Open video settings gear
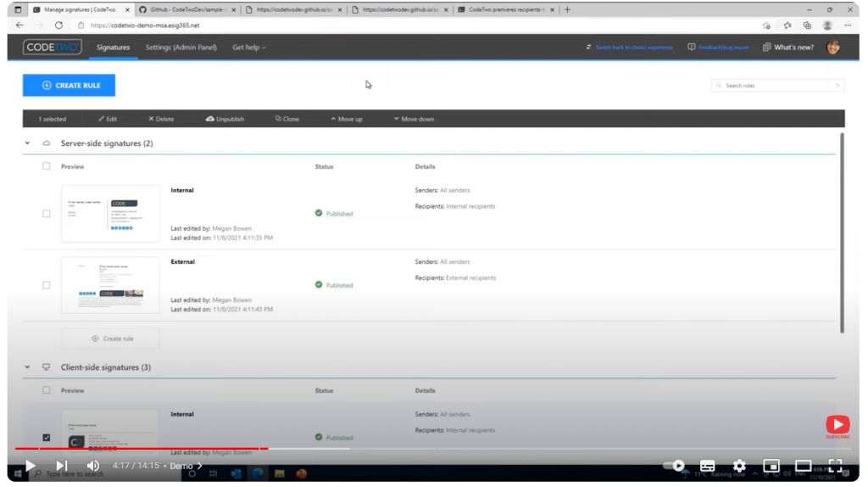The image size is (868, 487). tap(739, 466)
